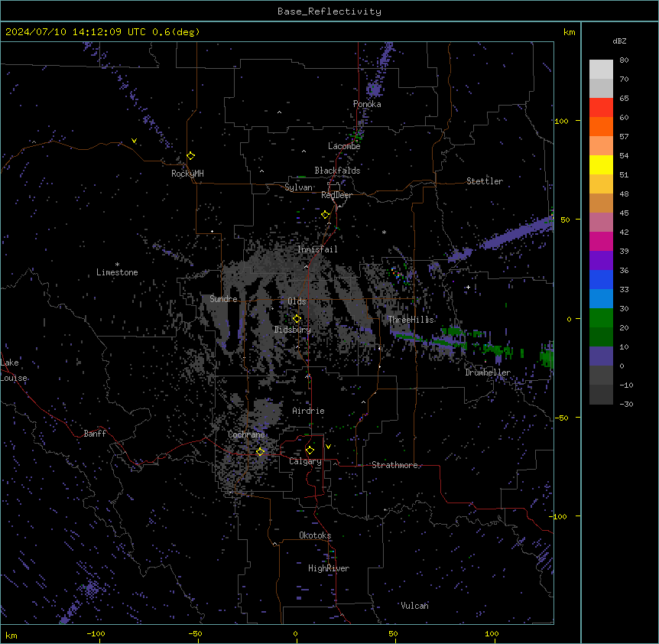The height and width of the screenshot is (644, 659).
Task: Click the asterisk marker east of Innisfail
Action: 384,232
